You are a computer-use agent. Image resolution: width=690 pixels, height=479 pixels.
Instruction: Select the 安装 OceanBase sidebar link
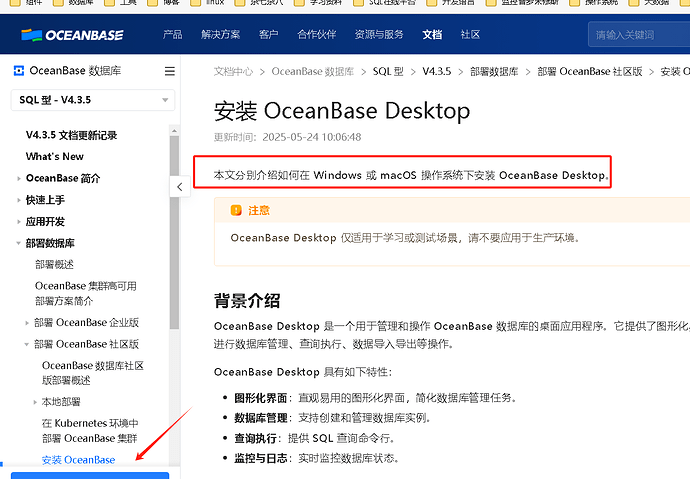(x=78, y=460)
